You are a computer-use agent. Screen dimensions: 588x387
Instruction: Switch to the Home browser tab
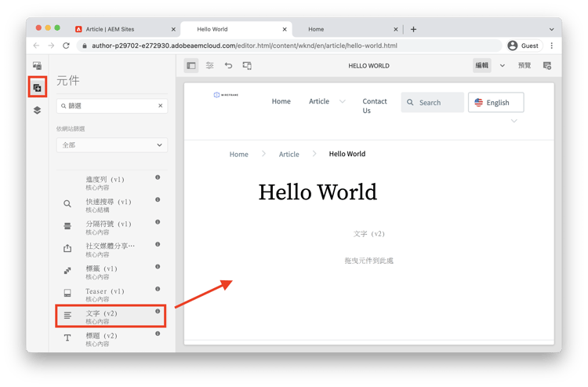[316, 29]
